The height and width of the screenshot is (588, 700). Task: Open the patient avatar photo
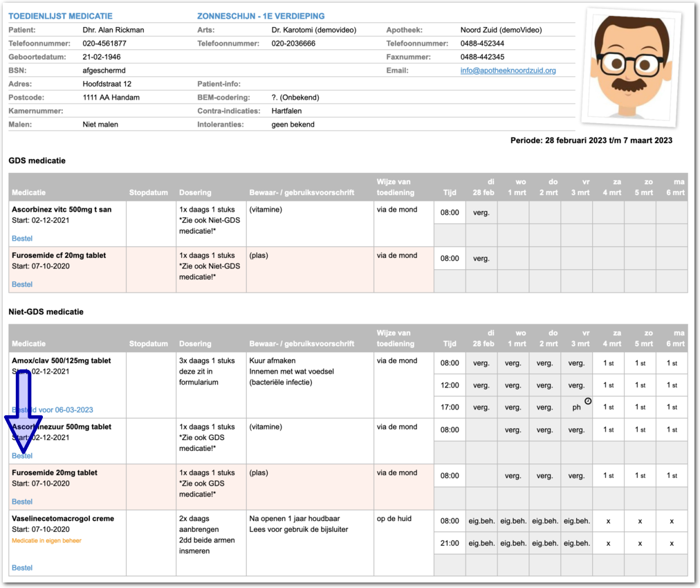click(x=631, y=69)
